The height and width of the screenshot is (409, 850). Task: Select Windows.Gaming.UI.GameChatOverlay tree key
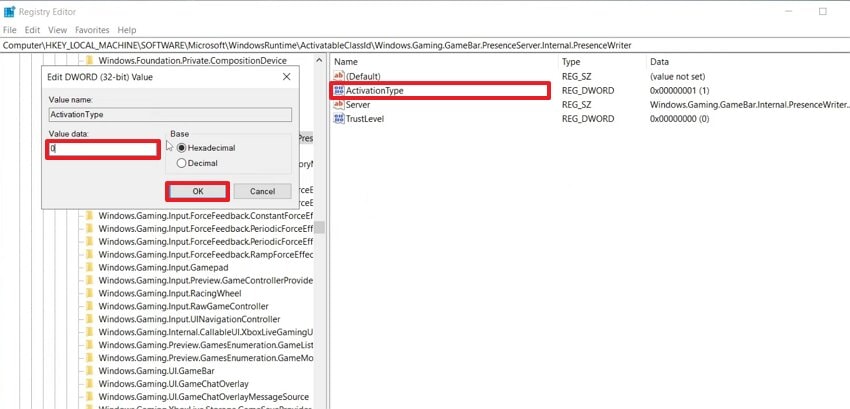173,384
